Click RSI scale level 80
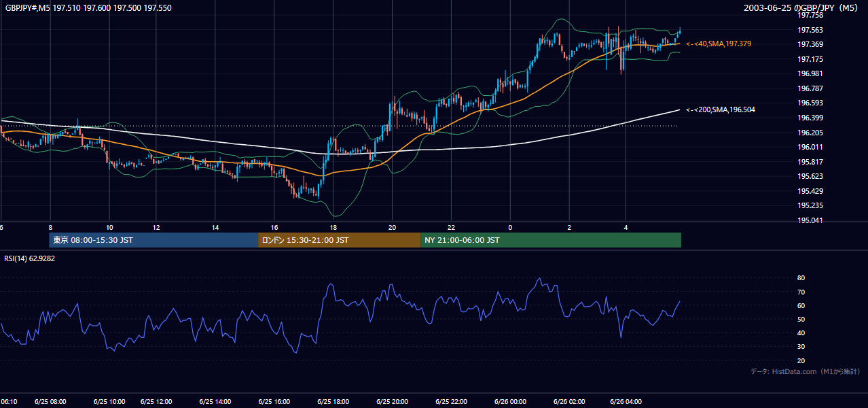 pyautogui.click(x=801, y=278)
